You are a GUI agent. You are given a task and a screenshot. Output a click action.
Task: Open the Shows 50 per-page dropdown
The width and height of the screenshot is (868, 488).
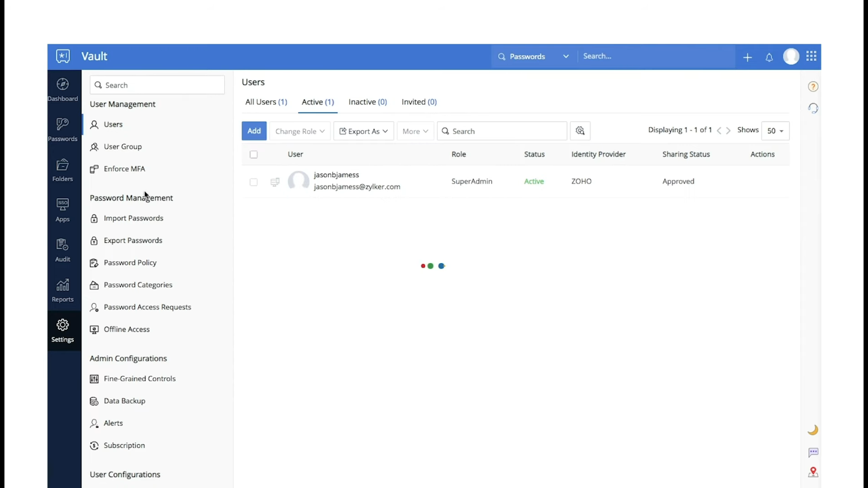click(x=775, y=131)
